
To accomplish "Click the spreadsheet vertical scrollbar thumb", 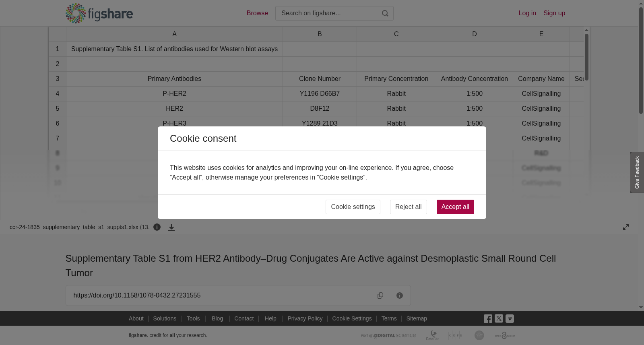I will point(587,57).
